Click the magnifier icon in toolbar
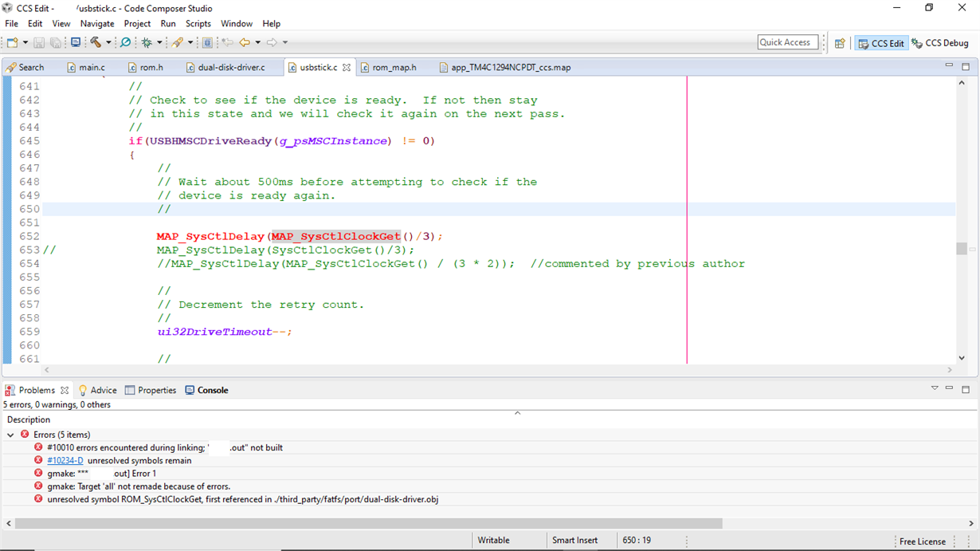980x551 pixels. click(126, 42)
